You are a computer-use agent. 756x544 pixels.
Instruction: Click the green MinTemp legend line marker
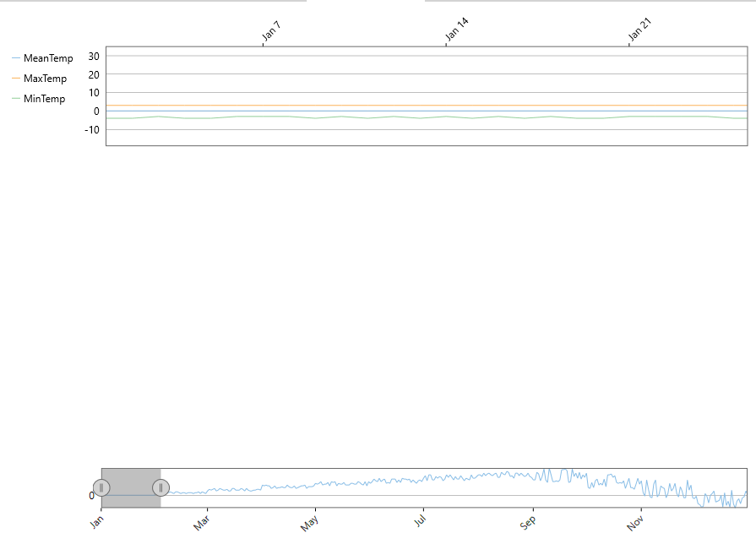pyautogui.click(x=16, y=99)
